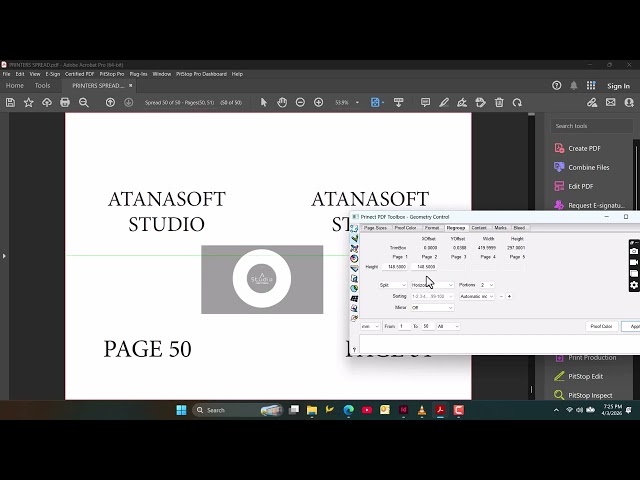Click the From page number field
Image resolution: width=640 pixels, height=480 pixels.
coord(404,327)
